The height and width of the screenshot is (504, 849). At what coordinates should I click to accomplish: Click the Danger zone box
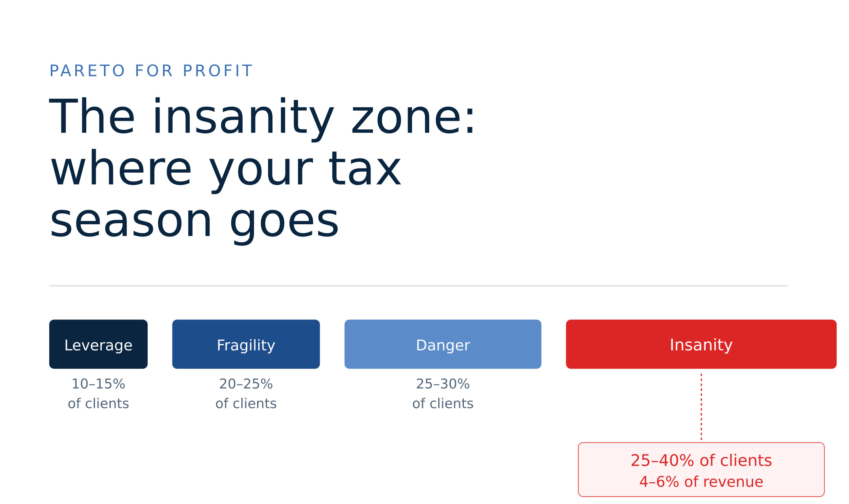[x=443, y=344]
